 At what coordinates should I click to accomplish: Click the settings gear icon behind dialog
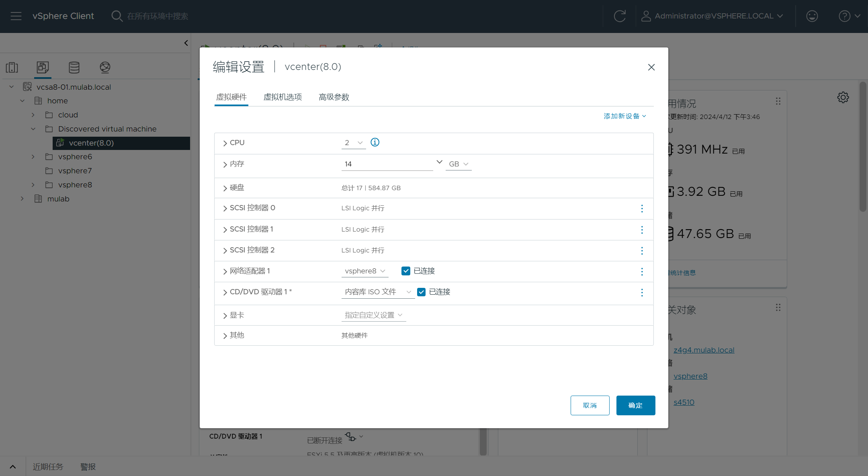843,97
